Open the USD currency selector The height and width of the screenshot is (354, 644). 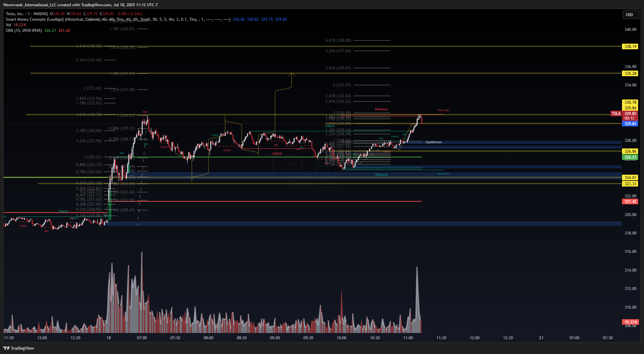tap(631, 14)
